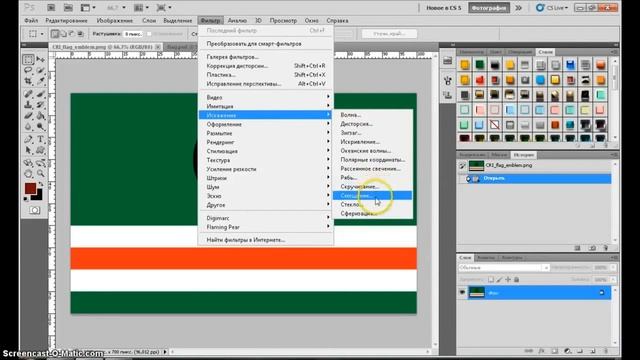Hide the Фон layer with eye icon
The height and width of the screenshot is (360, 640).
pyautogui.click(x=462, y=293)
